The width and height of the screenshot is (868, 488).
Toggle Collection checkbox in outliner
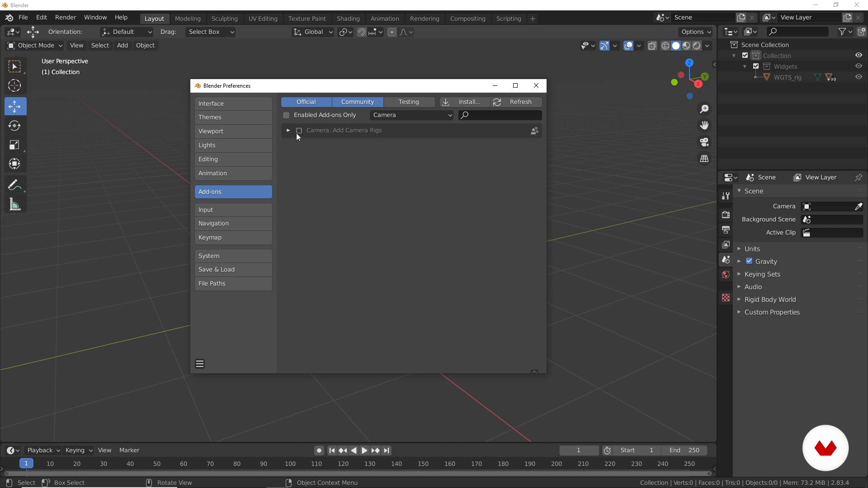pos(745,56)
